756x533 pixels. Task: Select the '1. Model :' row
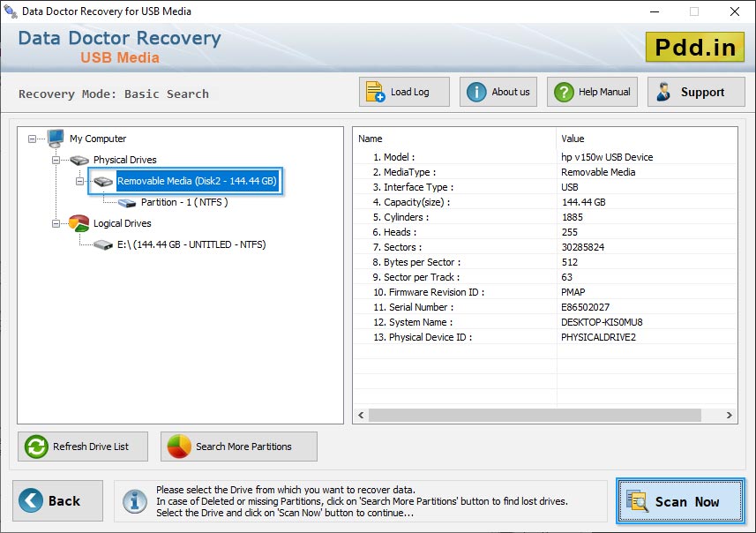(x=545, y=157)
